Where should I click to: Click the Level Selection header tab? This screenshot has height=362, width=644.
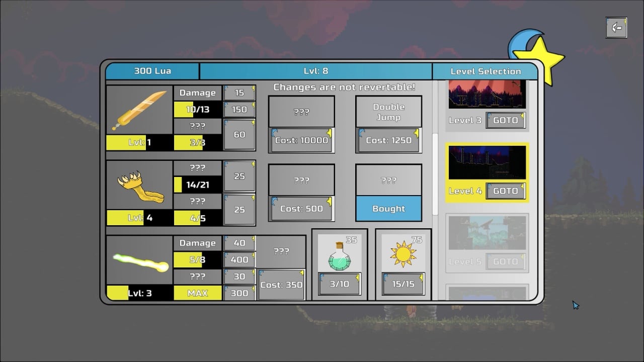pyautogui.click(x=485, y=71)
